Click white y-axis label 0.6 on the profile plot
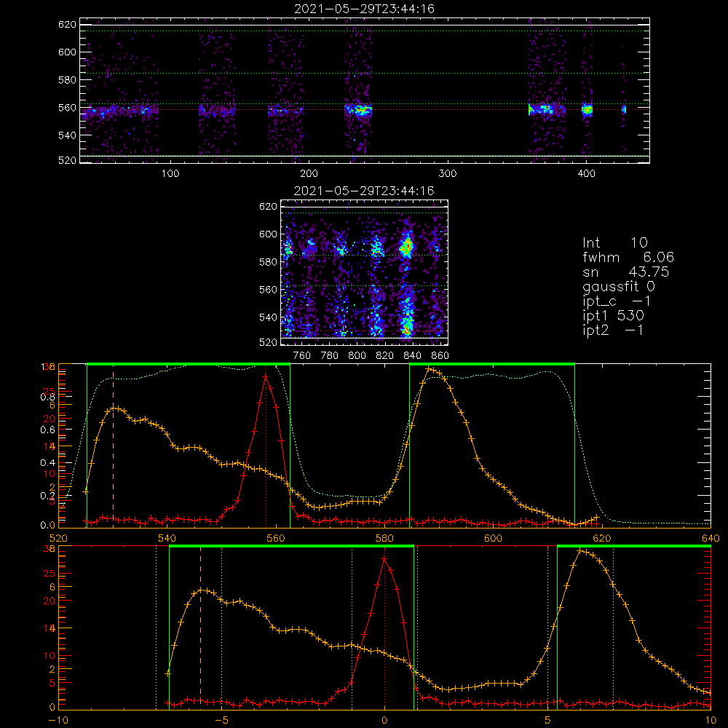The image size is (728, 728). (47, 430)
